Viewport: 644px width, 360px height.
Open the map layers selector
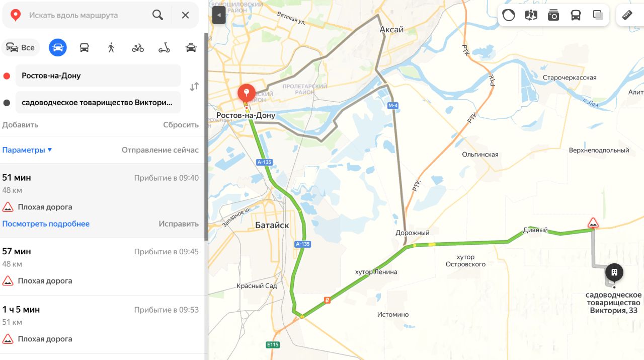(598, 15)
